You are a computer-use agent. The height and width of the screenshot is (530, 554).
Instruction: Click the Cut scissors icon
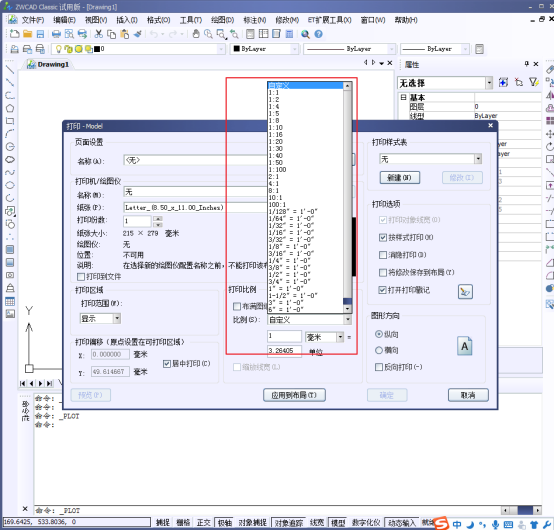(99, 34)
